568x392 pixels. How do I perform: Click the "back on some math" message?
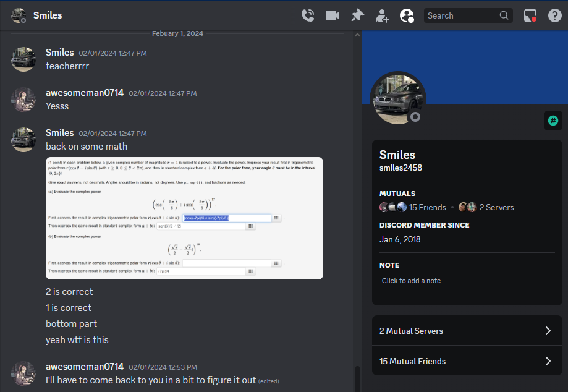[x=87, y=147]
